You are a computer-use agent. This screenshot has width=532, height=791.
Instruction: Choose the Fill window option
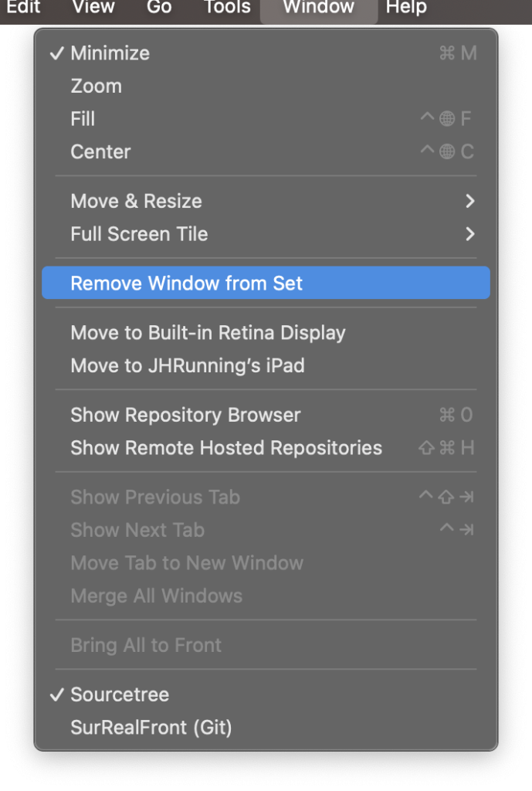[266, 119]
